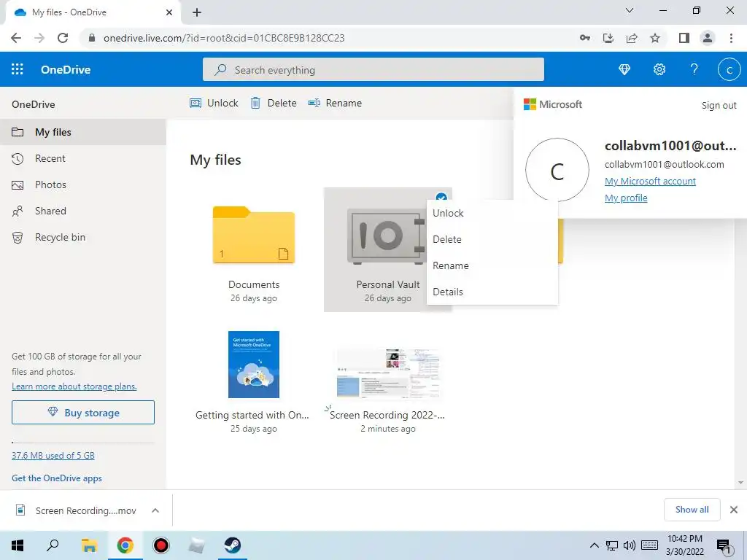
Task: Click Show all downloads
Action: point(692,510)
